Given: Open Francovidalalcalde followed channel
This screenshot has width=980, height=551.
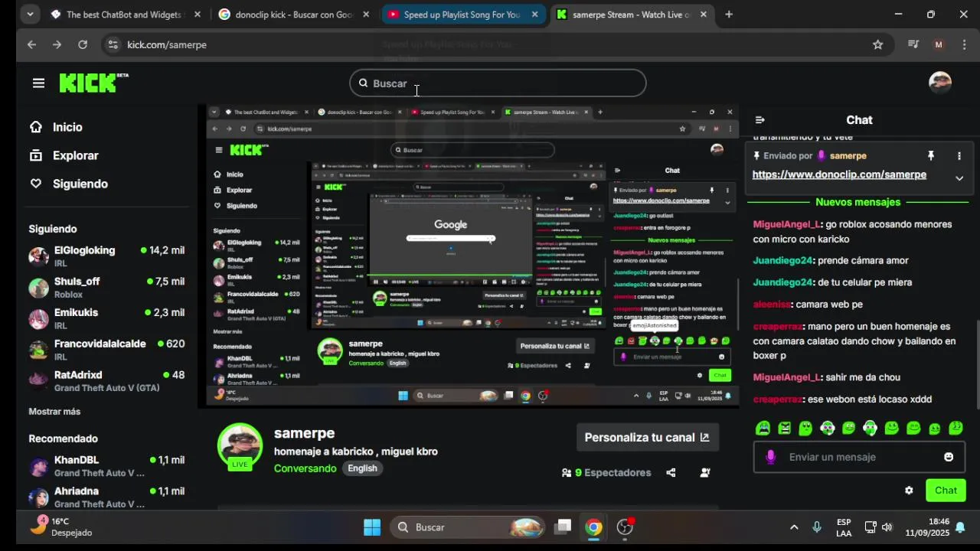Looking at the screenshot, I should 107,350.
